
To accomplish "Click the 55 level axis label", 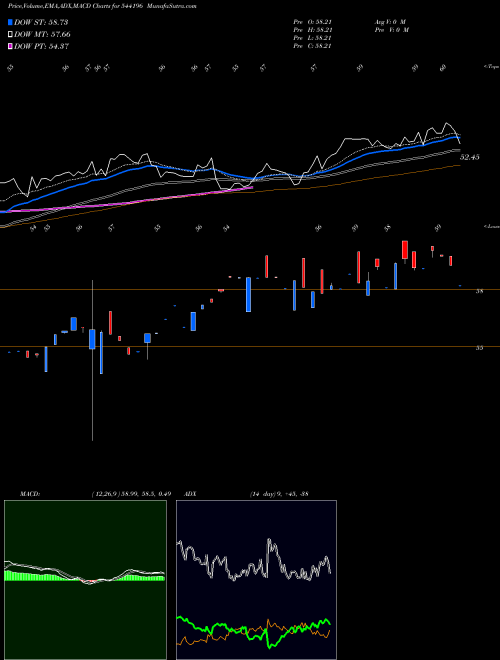I will click(479, 348).
